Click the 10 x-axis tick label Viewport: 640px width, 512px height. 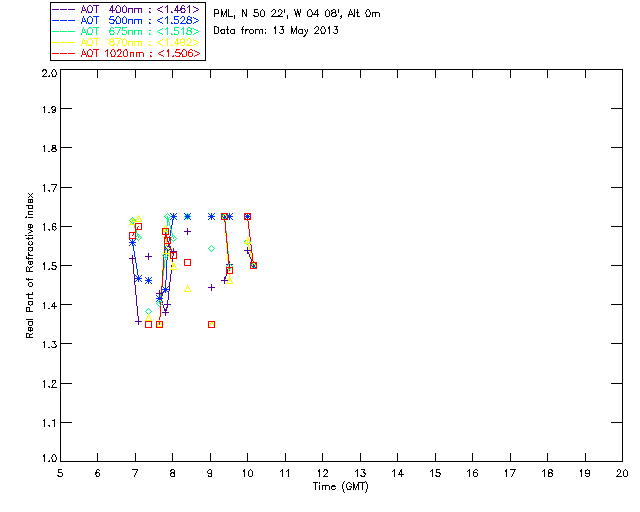[x=247, y=473]
